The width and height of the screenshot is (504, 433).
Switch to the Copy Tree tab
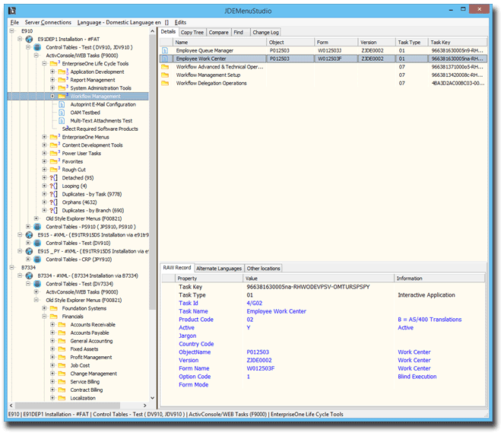tap(192, 32)
